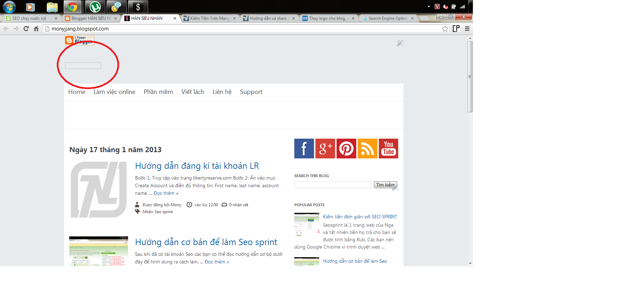This screenshot has height=287, width=644.
Task: Click the wrench edit icon in page header
Action: tap(400, 43)
